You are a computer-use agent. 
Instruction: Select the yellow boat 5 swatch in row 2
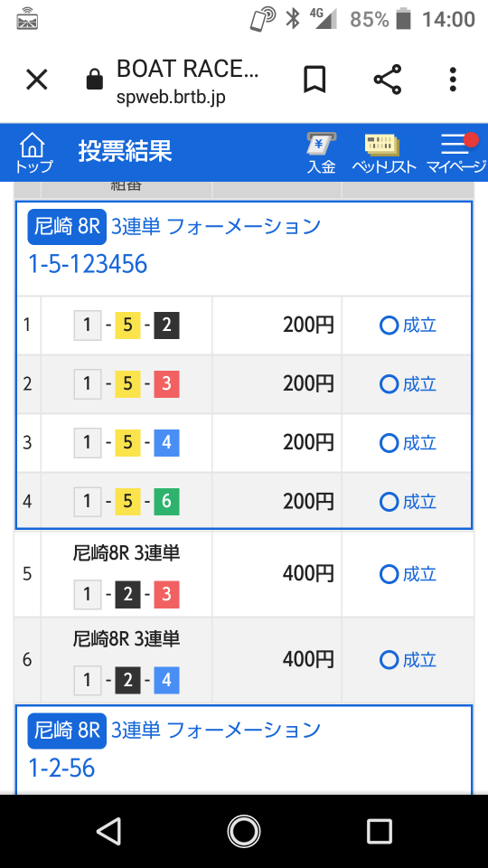tap(127, 384)
